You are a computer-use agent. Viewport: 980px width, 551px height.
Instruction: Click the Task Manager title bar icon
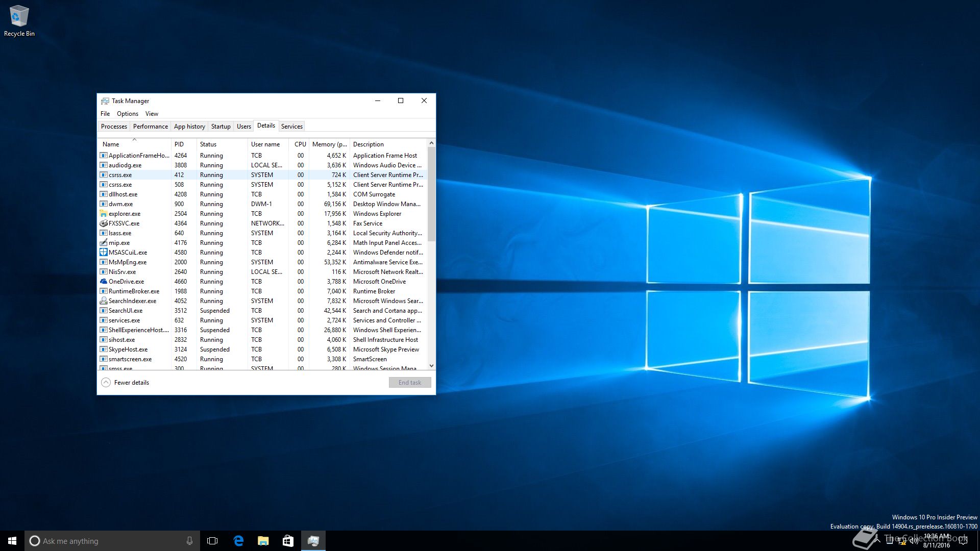tap(105, 101)
